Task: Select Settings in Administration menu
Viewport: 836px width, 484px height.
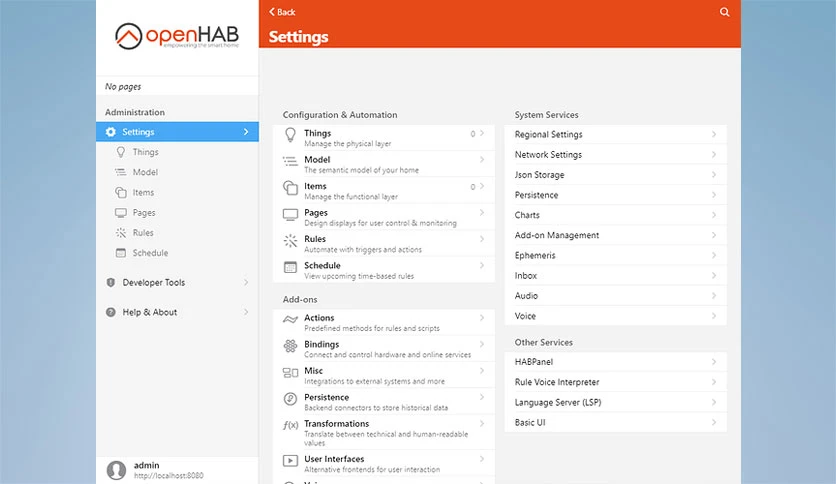Action: click(x=177, y=132)
